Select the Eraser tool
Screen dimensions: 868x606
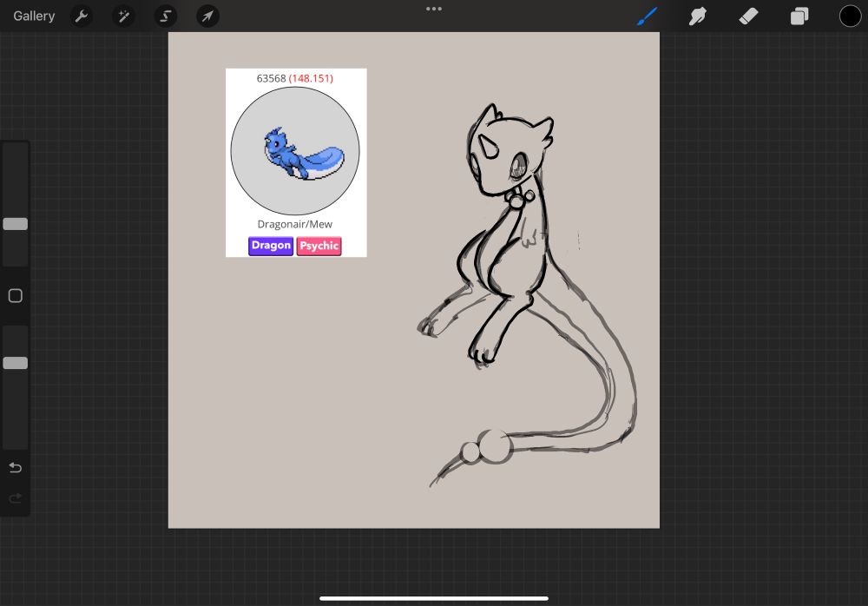pyautogui.click(x=748, y=16)
